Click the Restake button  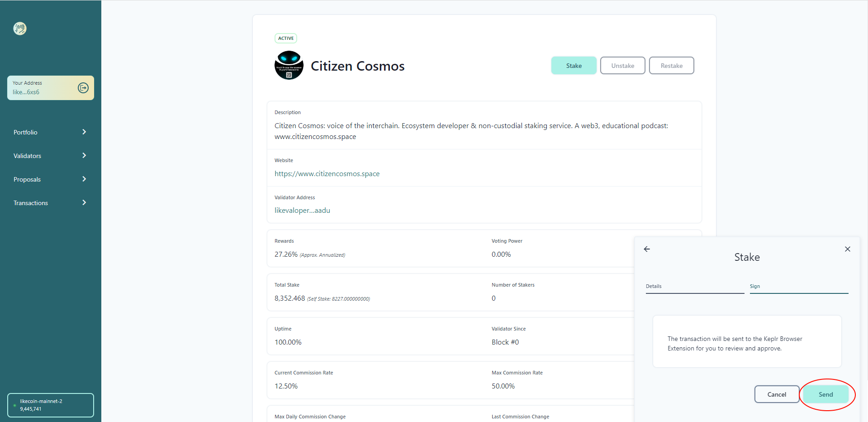[672, 66]
